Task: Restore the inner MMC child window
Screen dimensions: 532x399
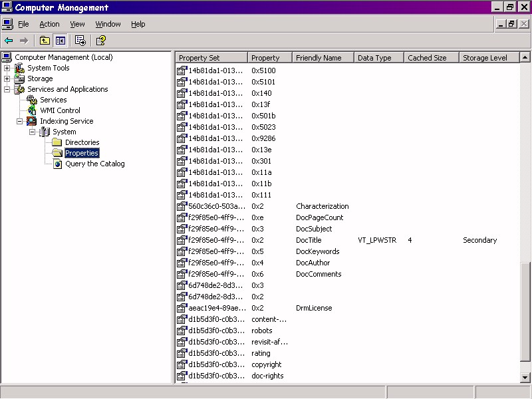Action: pyautogui.click(x=512, y=24)
